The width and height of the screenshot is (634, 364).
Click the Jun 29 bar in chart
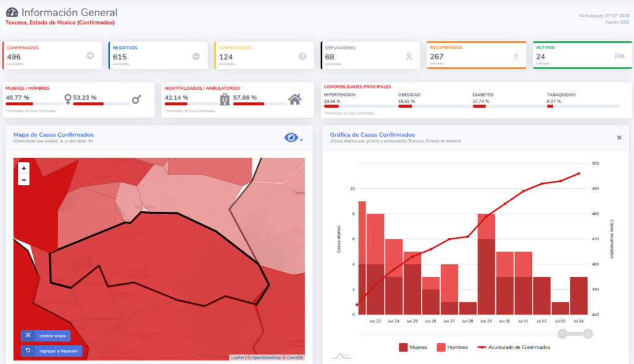click(486, 266)
